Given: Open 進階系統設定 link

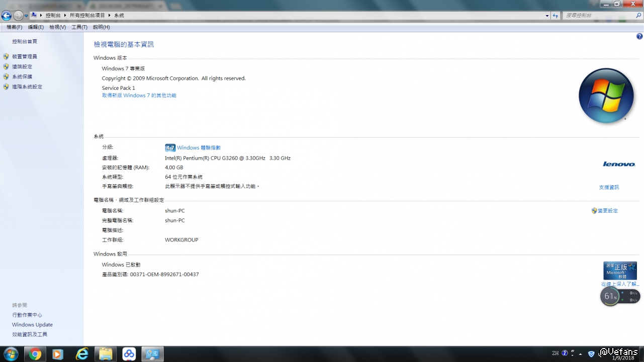Looking at the screenshot, I should click(x=27, y=87).
